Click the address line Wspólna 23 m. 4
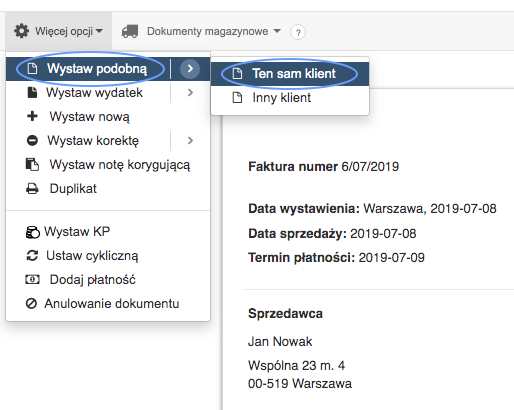The image size is (514, 410). pyautogui.click(x=296, y=366)
